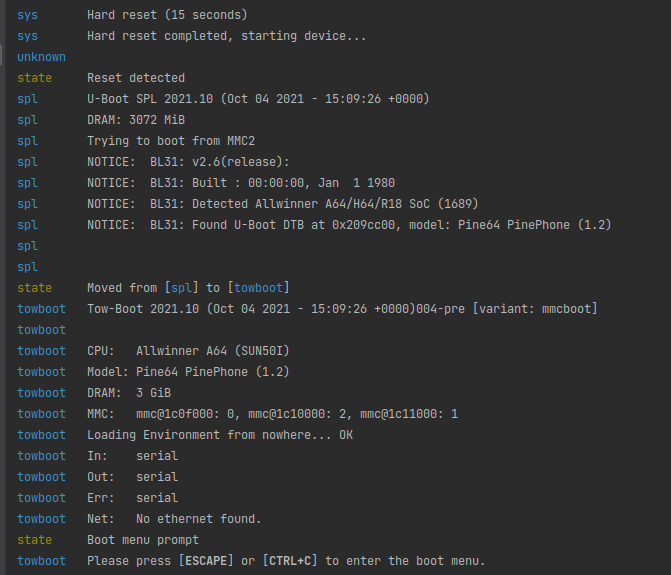Select the 'CPU: Allwinner A64 (SUN50I)' line

tap(188, 351)
